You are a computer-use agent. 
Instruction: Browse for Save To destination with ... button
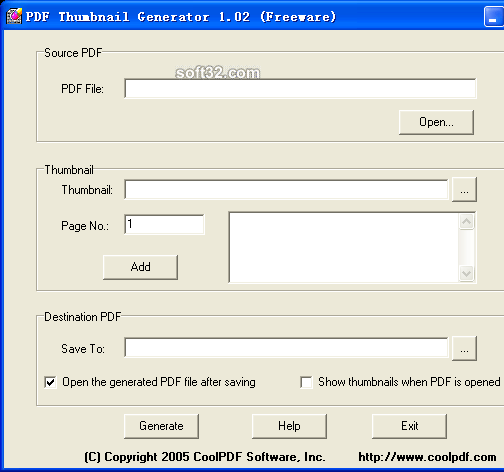pos(464,349)
